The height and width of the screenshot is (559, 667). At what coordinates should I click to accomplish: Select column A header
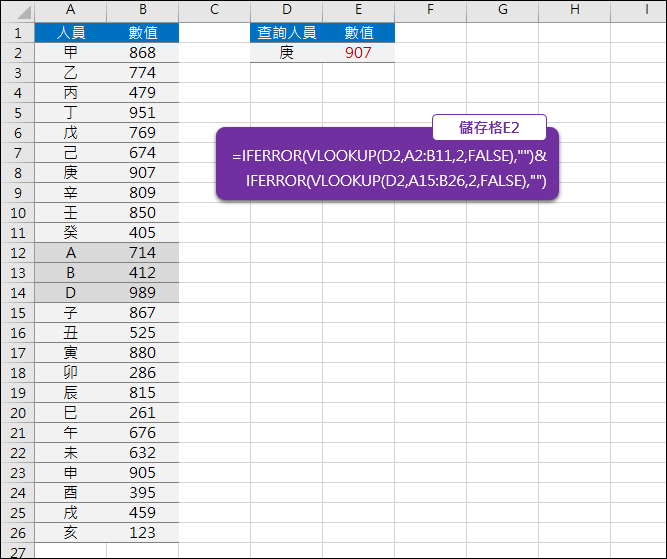point(71,11)
